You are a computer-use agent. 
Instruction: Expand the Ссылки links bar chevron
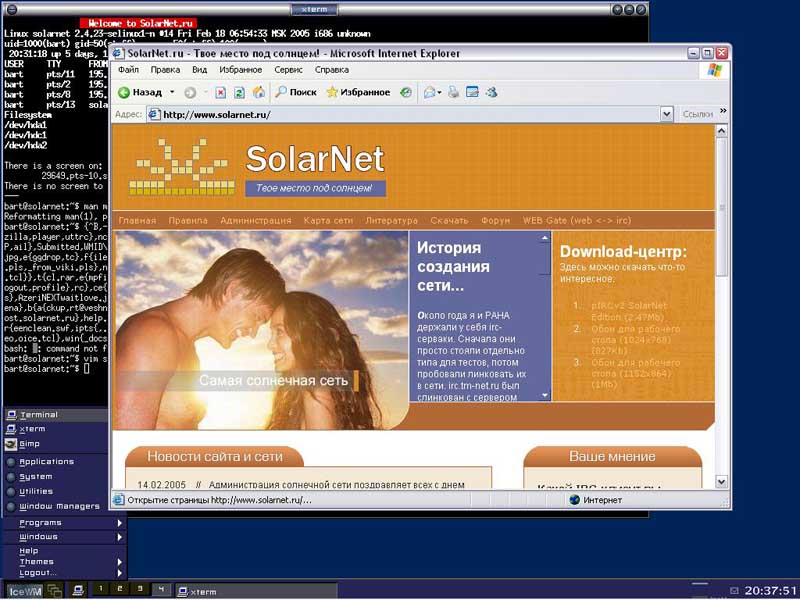point(723,111)
